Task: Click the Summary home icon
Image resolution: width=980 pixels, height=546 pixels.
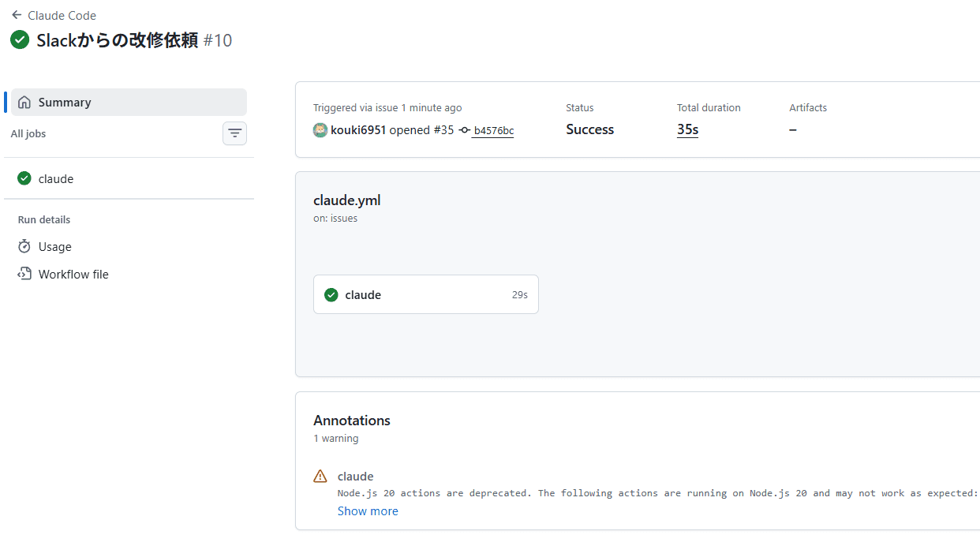Action: pyautogui.click(x=24, y=102)
